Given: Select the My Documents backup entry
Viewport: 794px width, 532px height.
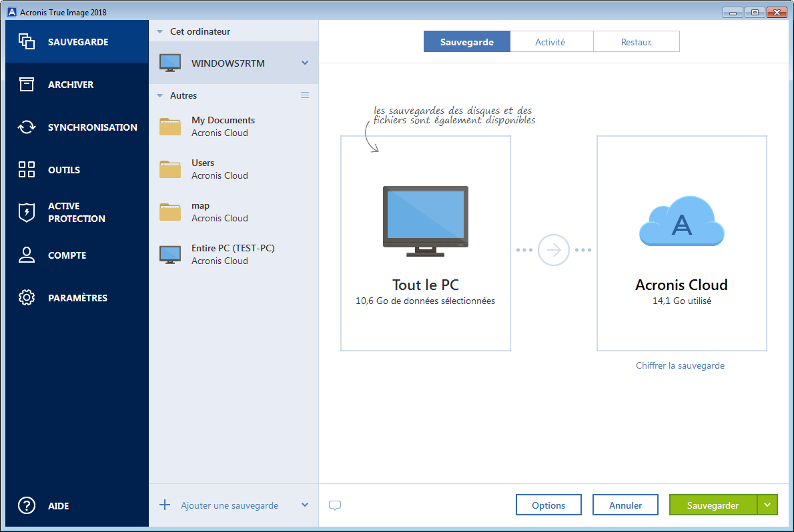Looking at the screenshot, I should click(234, 127).
